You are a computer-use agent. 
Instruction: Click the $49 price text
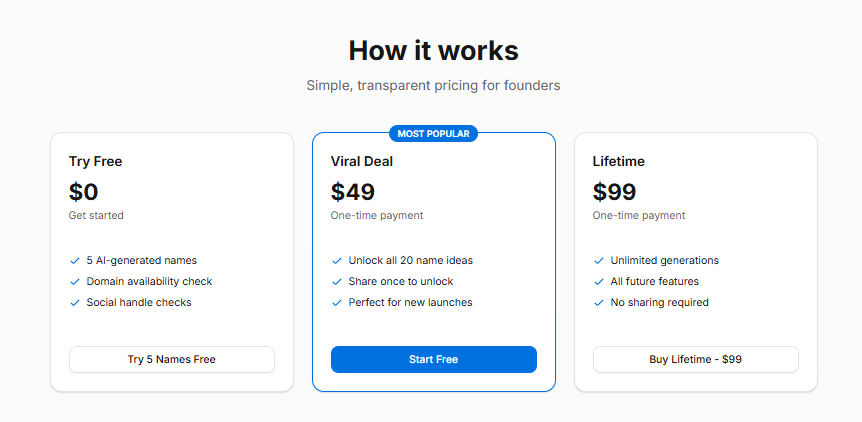352,192
